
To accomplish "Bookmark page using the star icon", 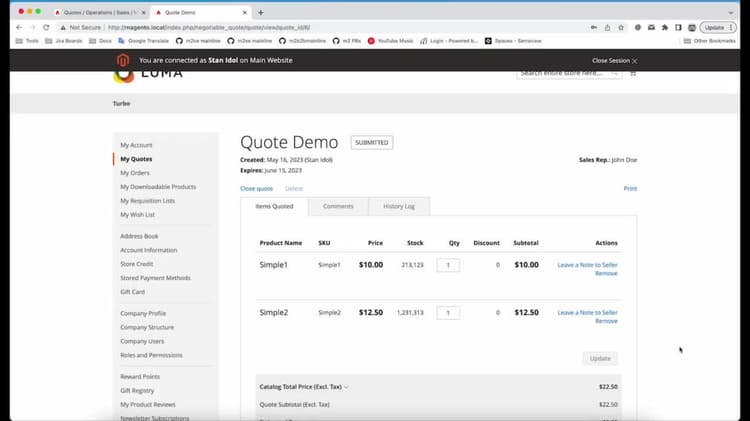I will (621, 28).
